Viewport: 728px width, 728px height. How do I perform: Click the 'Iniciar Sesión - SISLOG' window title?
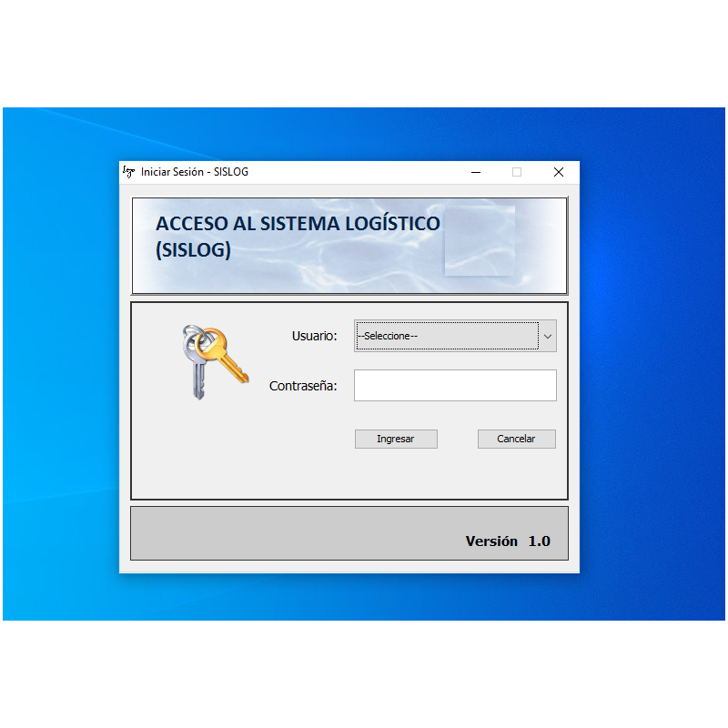195,172
